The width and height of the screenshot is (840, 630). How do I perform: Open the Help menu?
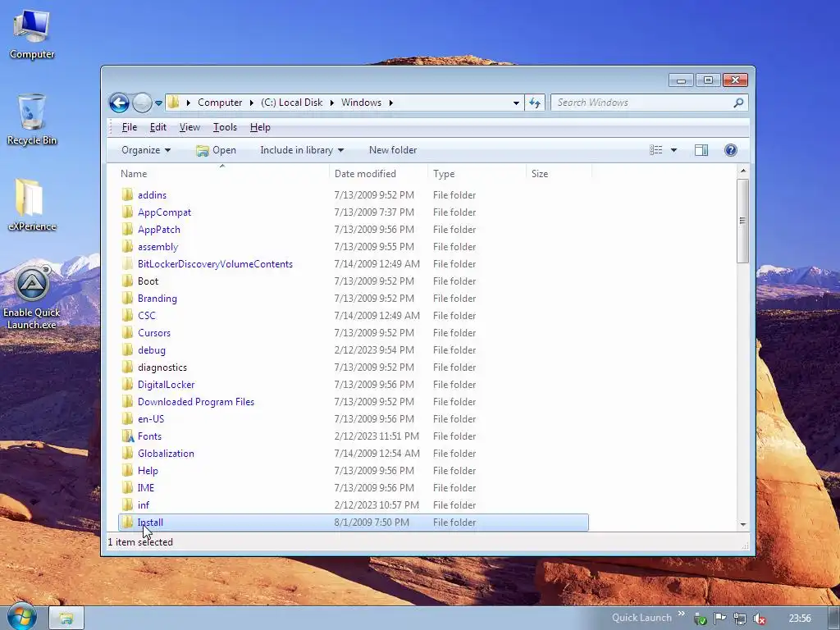click(260, 127)
